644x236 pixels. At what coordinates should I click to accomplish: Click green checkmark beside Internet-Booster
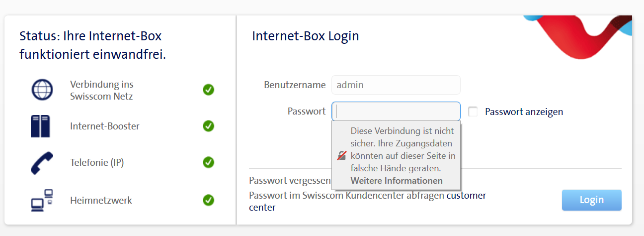click(x=208, y=126)
